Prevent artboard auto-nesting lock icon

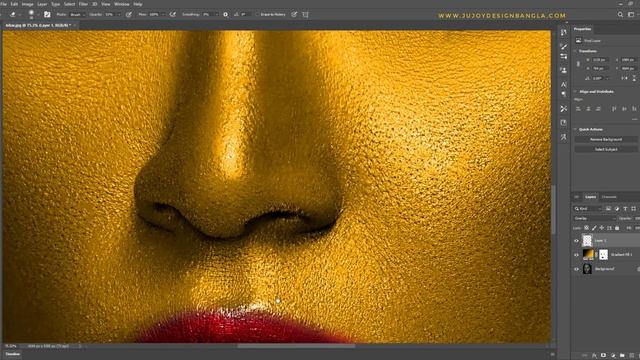point(609,228)
